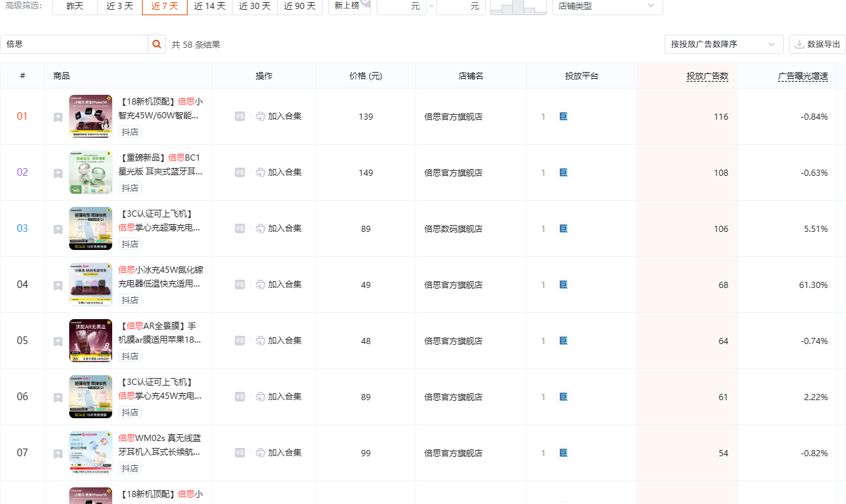This screenshot has width=846, height=504.
Task: Click the VS compare icon in row 05
Action: pos(240,341)
